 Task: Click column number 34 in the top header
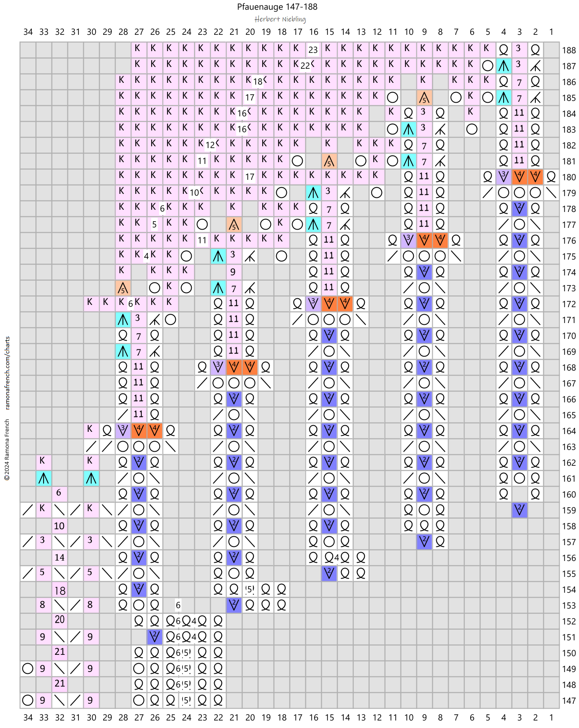coord(28,32)
